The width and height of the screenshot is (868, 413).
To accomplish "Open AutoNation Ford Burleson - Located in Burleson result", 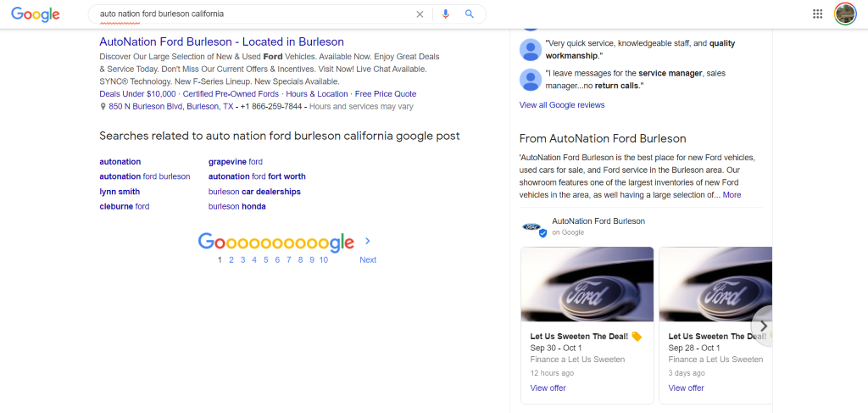I will [221, 42].
